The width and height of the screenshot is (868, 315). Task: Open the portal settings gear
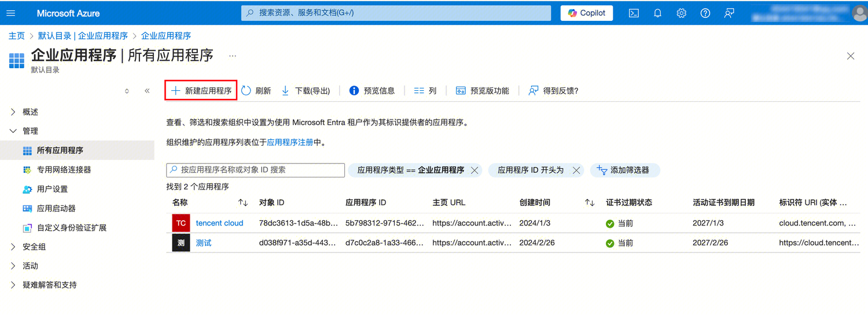(681, 13)
